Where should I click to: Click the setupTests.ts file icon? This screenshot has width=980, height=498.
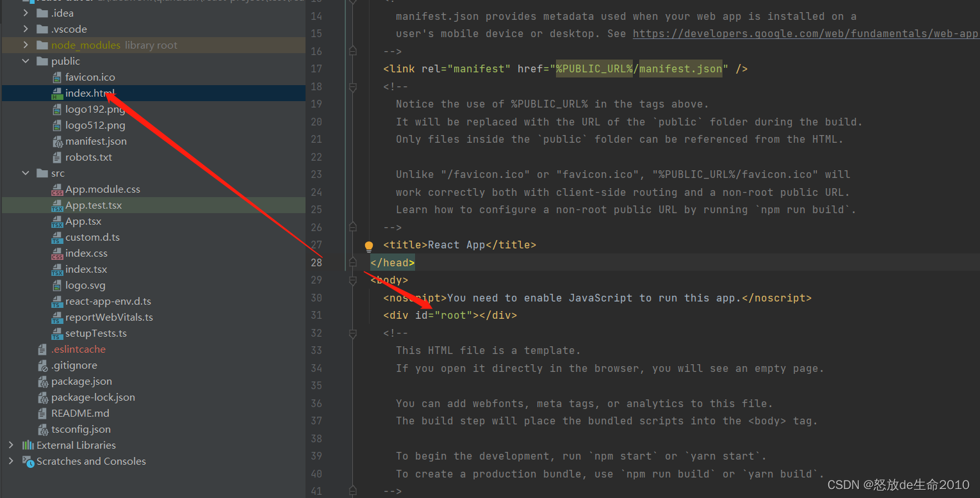57,333
